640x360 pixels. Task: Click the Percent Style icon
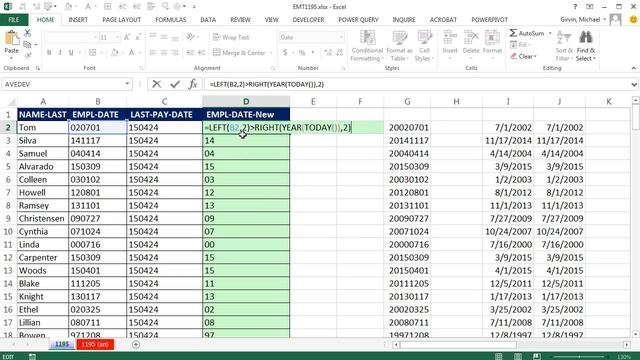[x=302, y=53]
